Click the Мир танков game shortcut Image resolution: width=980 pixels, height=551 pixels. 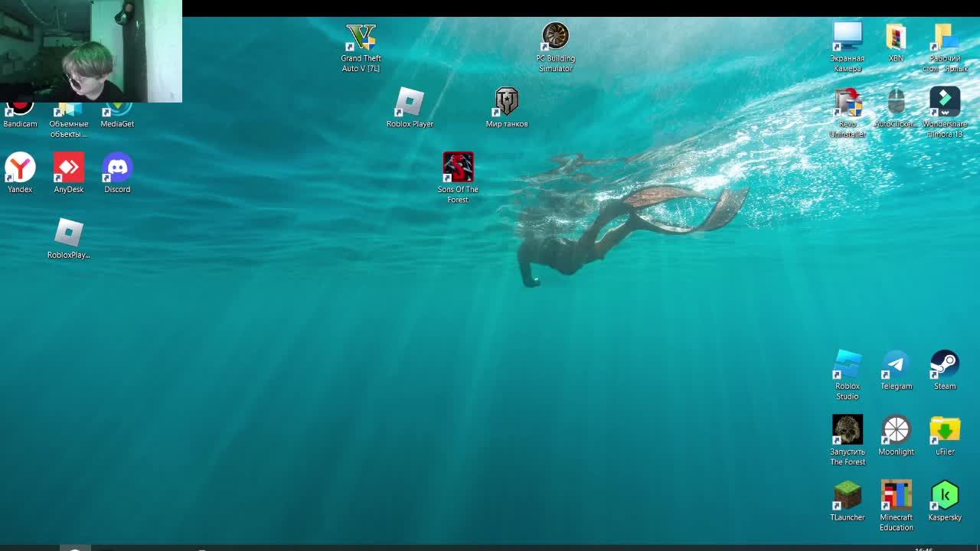[x=507, y=102]
